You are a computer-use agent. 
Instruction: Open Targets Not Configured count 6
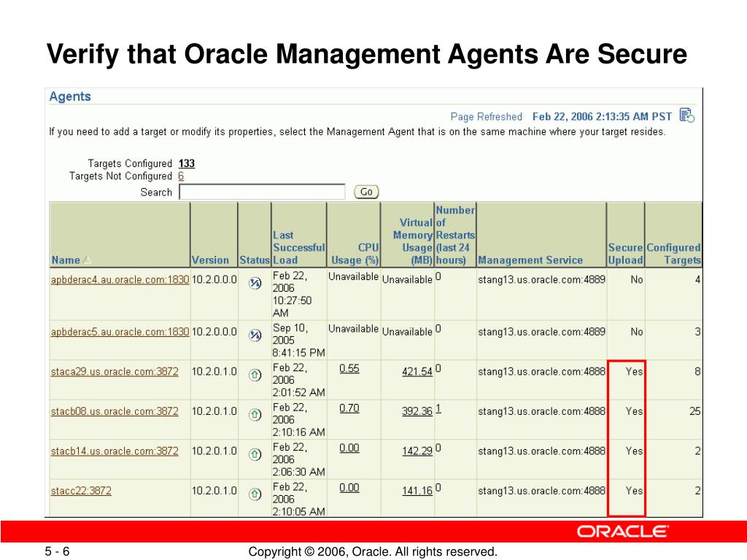point(181,176)
